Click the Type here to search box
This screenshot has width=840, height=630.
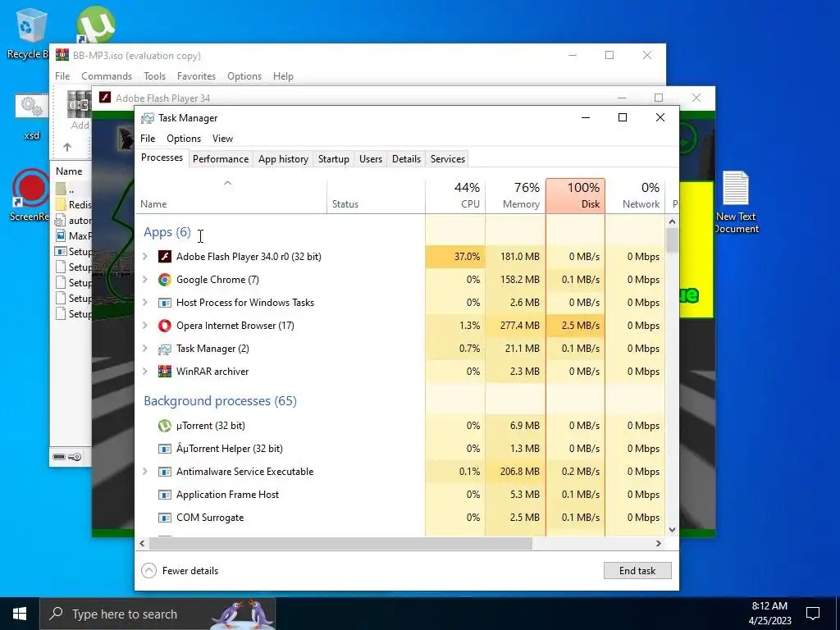coord(158,614)
